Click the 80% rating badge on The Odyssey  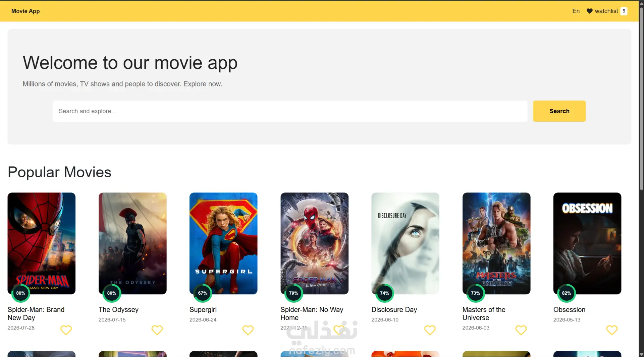(x=112, y=293)
